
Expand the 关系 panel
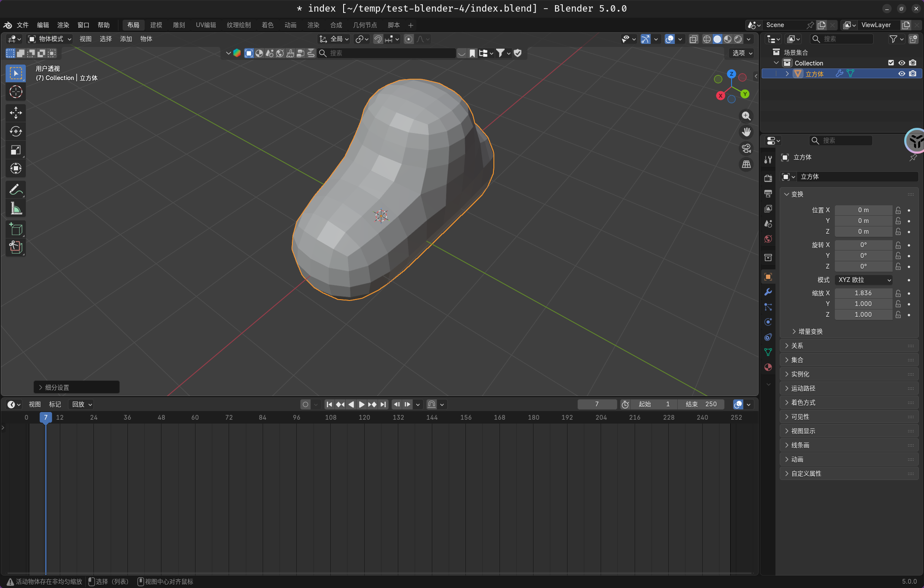tap(797, 346)
